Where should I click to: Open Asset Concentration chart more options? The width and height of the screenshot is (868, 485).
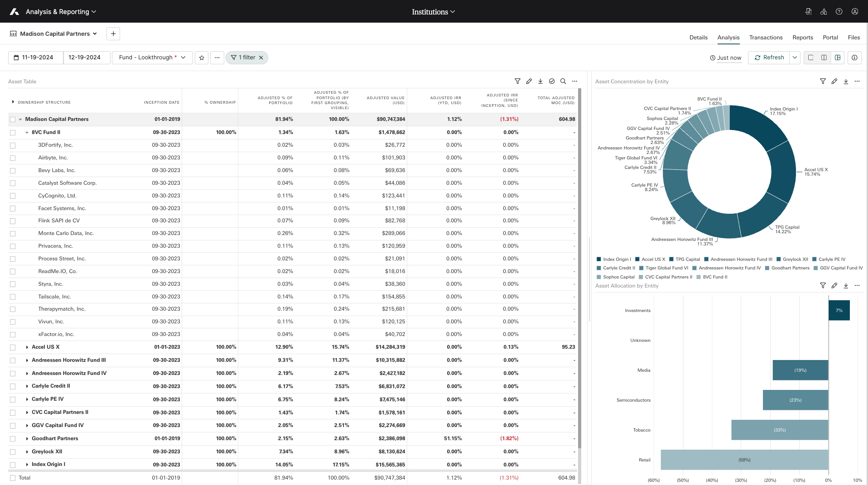[857, 82]
